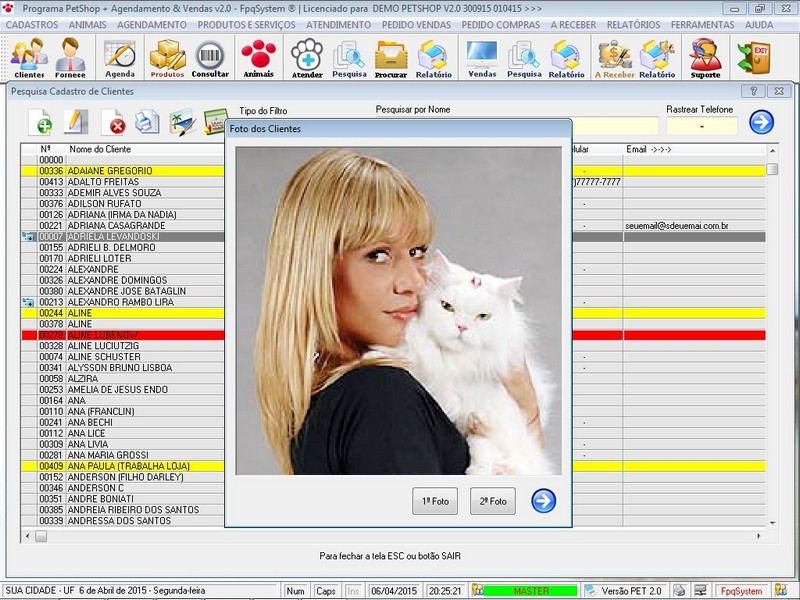Screen dimensions: 800x600
Task: Click the Procurar file drawer icon
Action: [x=391, y=58]
